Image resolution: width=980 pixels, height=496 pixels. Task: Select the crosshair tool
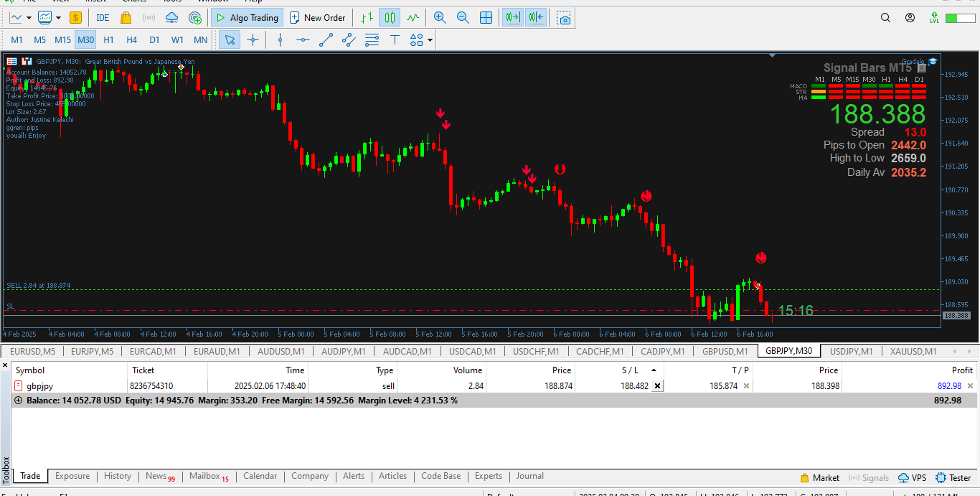(253, 40)
